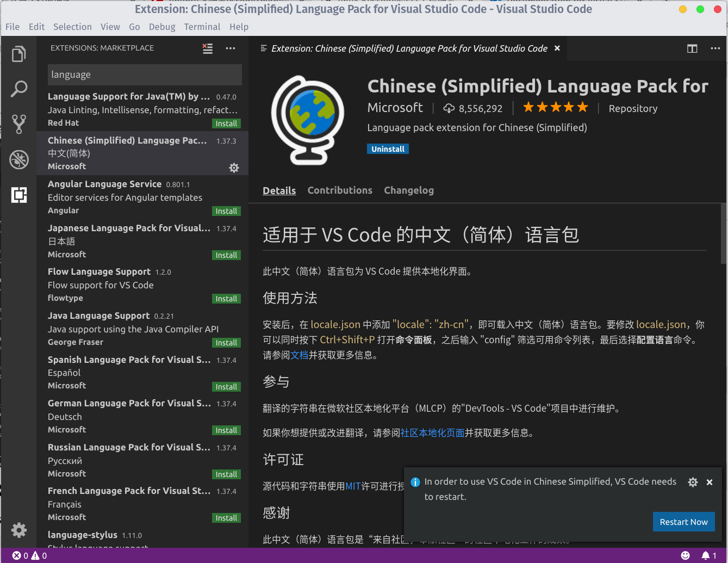The image size is (728, 563).
Task: Dismiss the restart notification
Action: (710, 482)
